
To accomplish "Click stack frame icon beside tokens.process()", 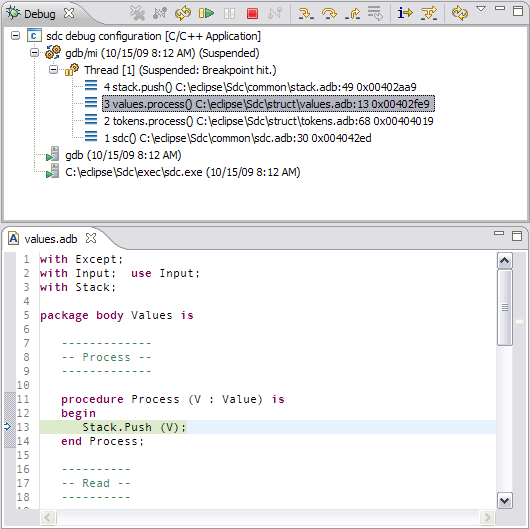I will tap(91, 119).
